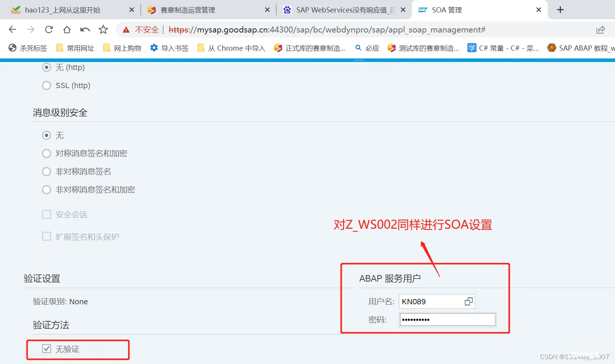Toggle the 安全会话 checkbox
615x364 pixels.
coord(47,215)
